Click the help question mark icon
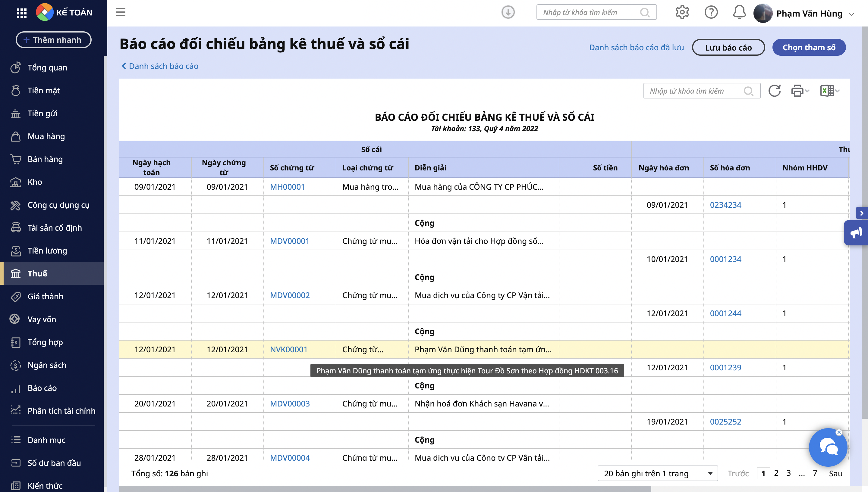868x492 pixels. click(x=711, y=13)
